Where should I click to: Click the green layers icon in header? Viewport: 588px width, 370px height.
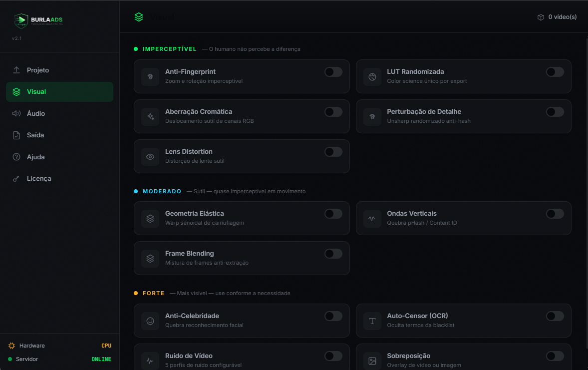[x=139, y=17]
